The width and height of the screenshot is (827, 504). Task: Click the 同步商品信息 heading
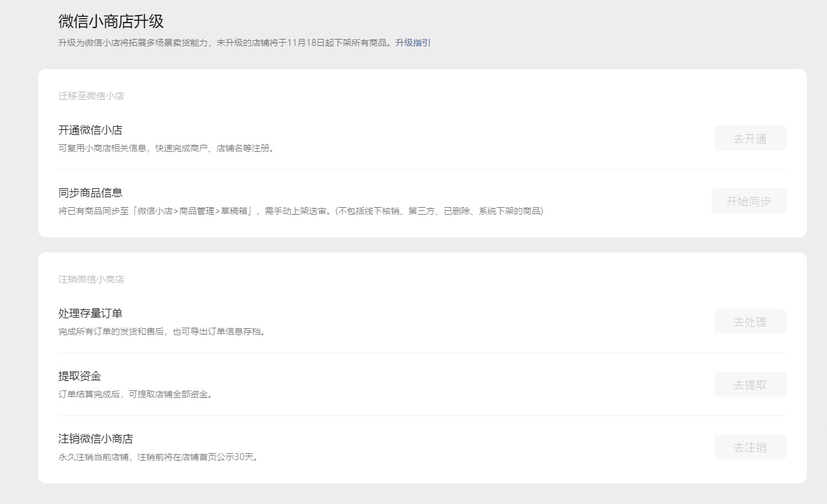pyautogui.click(x=90, y=193)
